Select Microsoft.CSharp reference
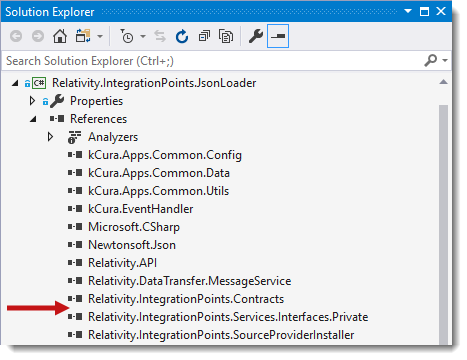 tap(134, 227)
